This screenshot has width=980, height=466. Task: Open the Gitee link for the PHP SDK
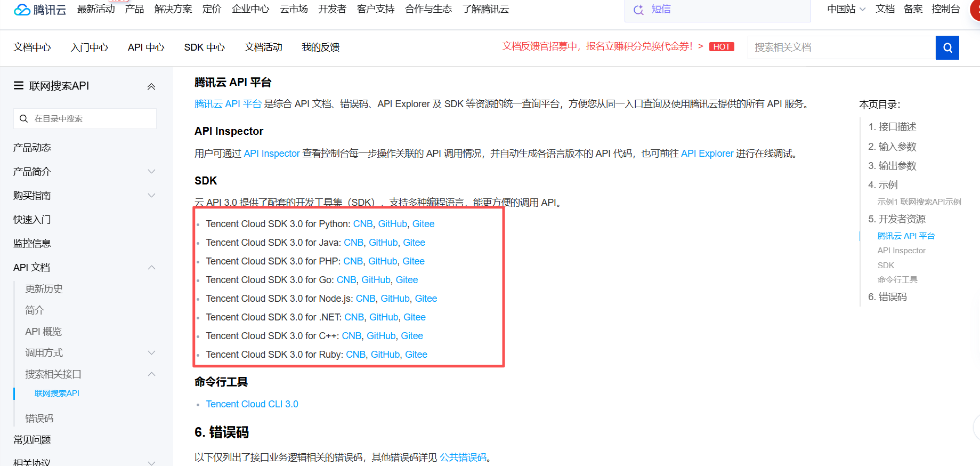[414, 261]
